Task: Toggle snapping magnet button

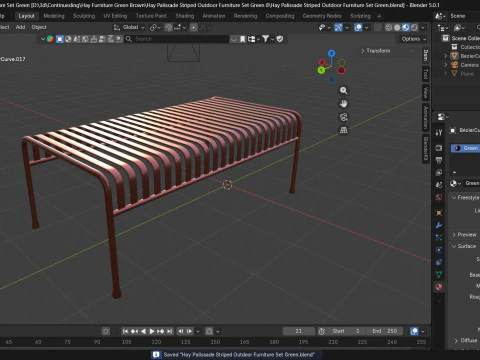Action: (169, 28)
